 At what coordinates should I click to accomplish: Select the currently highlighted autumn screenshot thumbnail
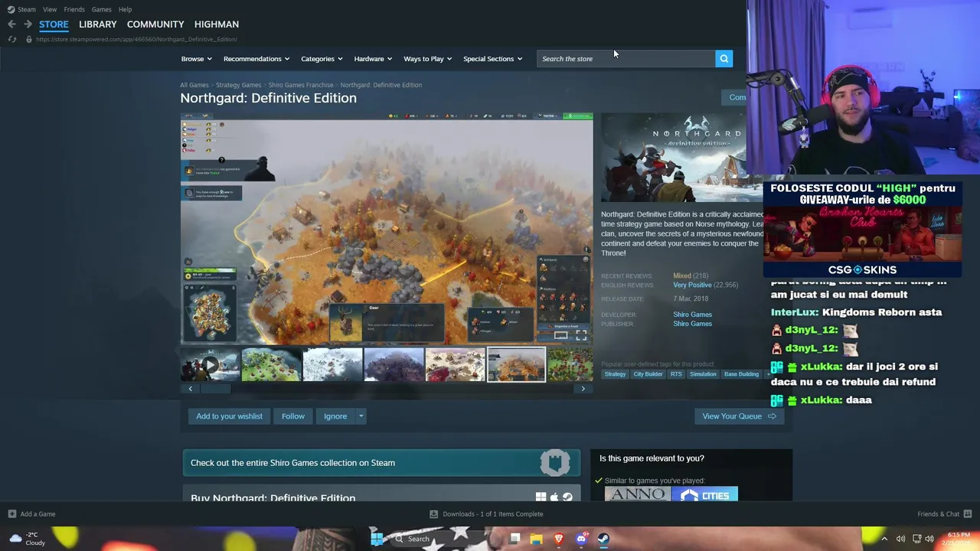pyautogui.click(x=516, y=364)
